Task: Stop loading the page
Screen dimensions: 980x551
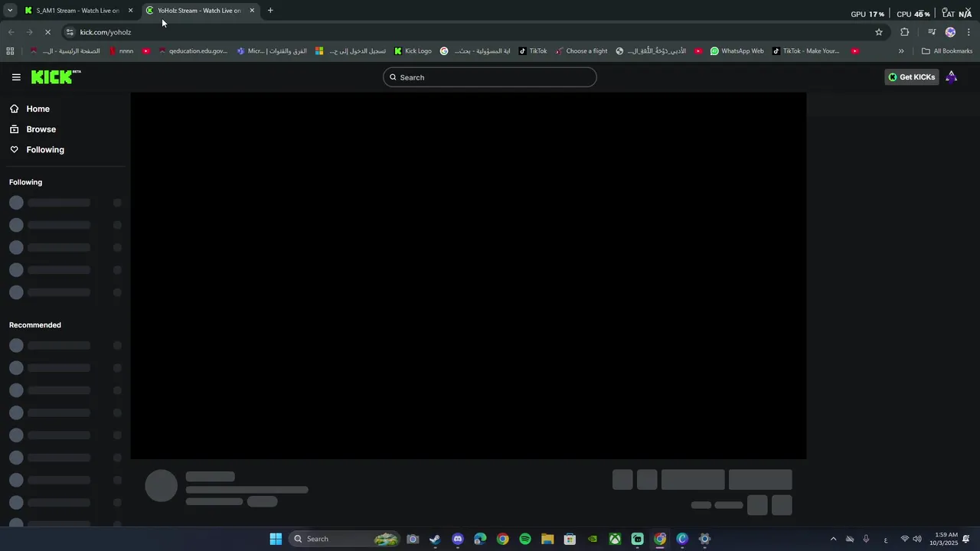Action: pos(47,32)
